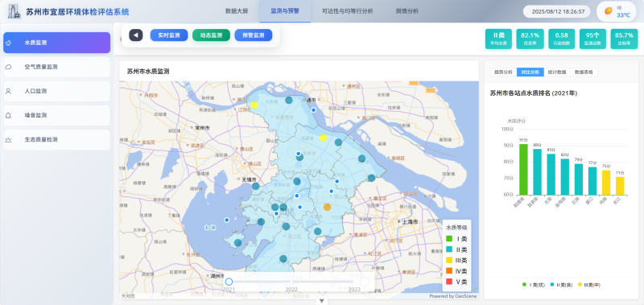This screenshot has height=305, width=644.
Task: Click the 85.7% 达标率 stat card
Action: point(624,39)
